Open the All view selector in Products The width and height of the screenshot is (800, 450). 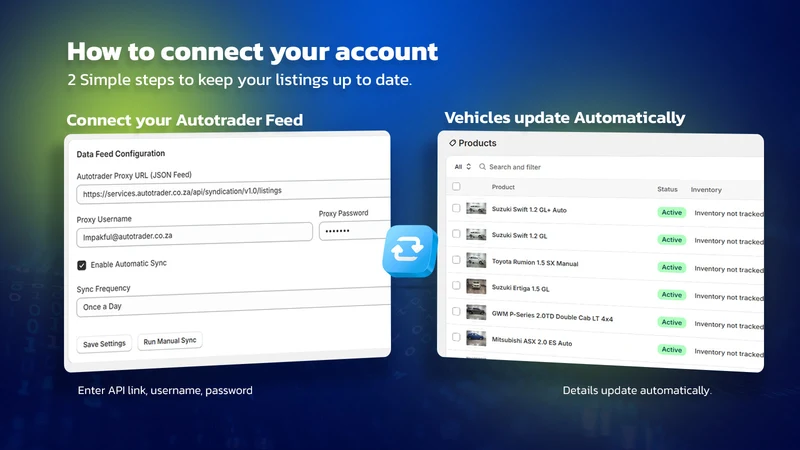click(462, 167)
